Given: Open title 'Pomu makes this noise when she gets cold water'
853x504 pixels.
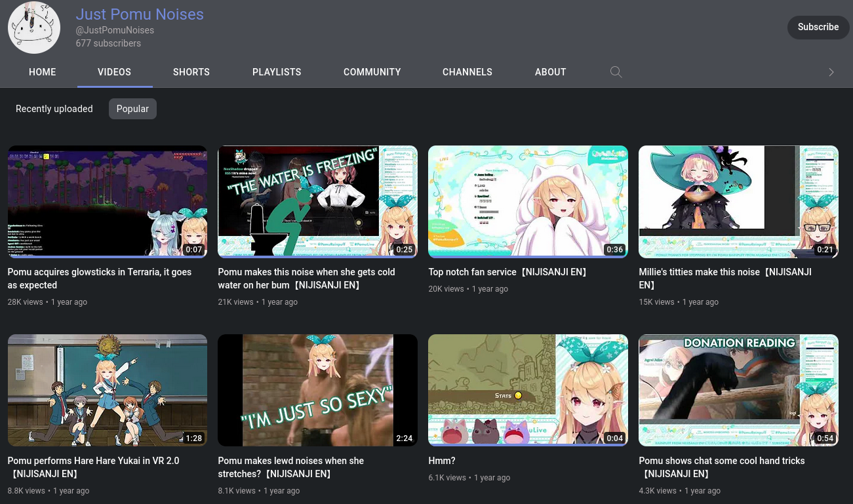Looking at the screenshot, I should pyautogui.click(x=307, y=279).
